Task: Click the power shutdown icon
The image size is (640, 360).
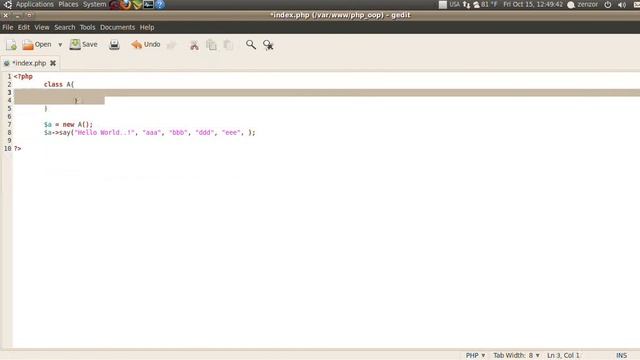Action: 608,4
